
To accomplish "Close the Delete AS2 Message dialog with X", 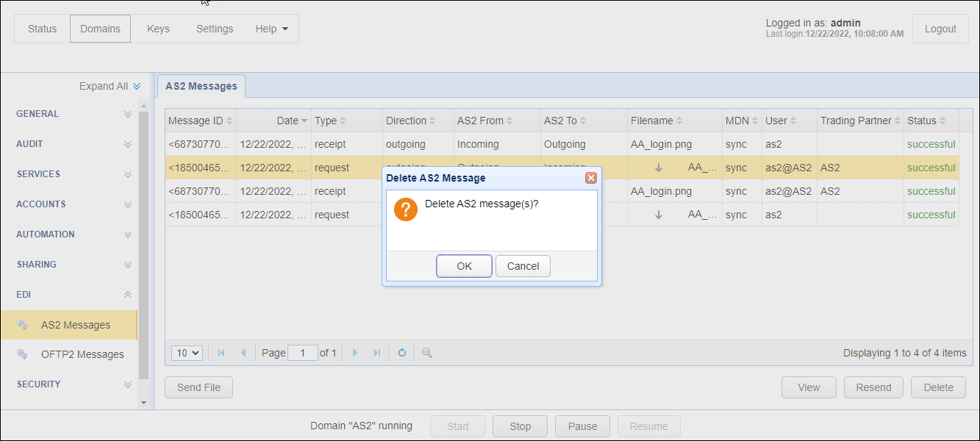I will click(590, 178).
